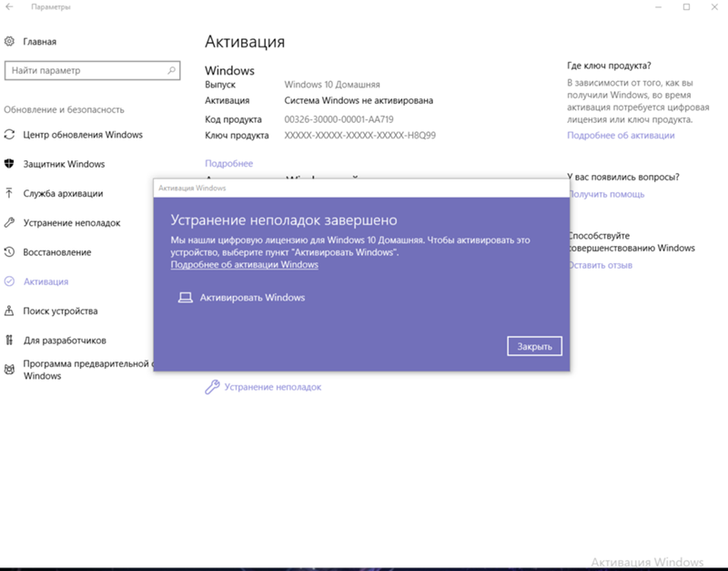Click the Служба архивации upload arrow icon
The width and height of the screenshot is (728, 571).
9,193
